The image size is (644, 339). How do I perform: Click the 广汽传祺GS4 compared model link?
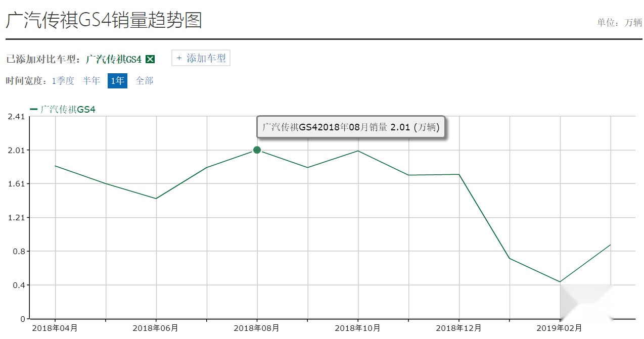114,59
